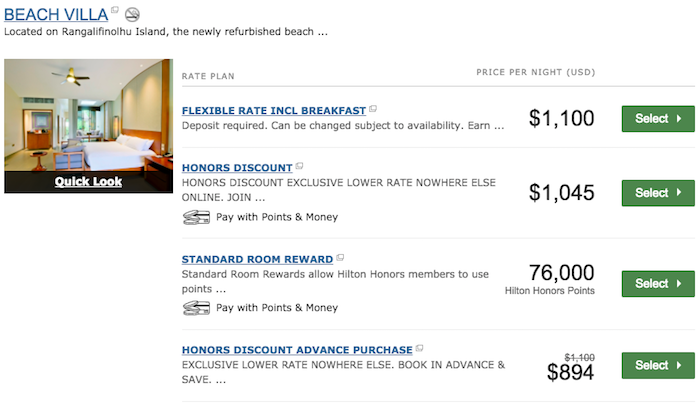
Task: Open the BEACH VILLA room link
Action: pos(56,15)
